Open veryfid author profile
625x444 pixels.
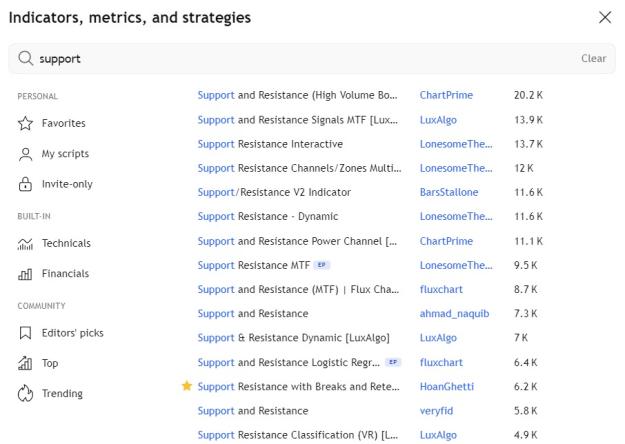436,411
